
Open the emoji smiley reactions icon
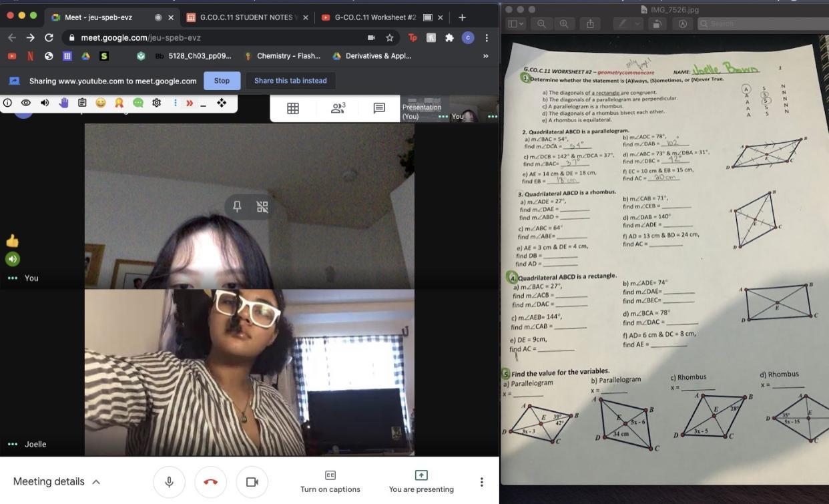(x=101, y=103)
